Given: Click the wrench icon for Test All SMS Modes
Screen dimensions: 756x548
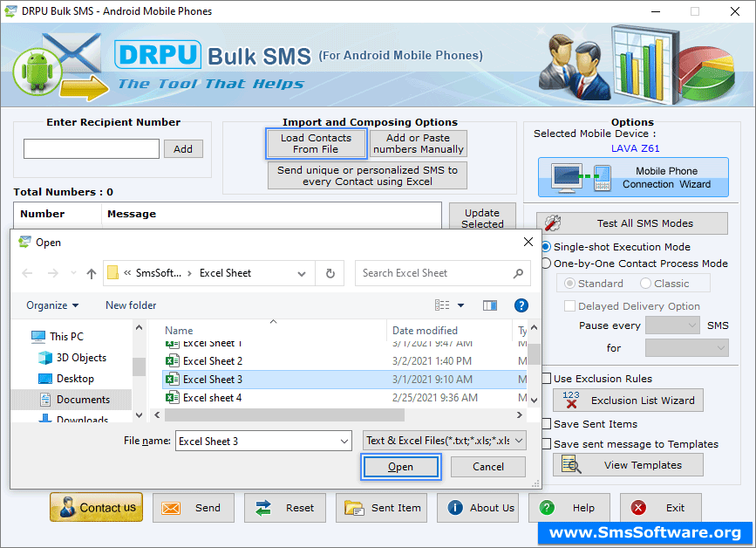Looking at the screenshot, I should click(x=553, y=223).
